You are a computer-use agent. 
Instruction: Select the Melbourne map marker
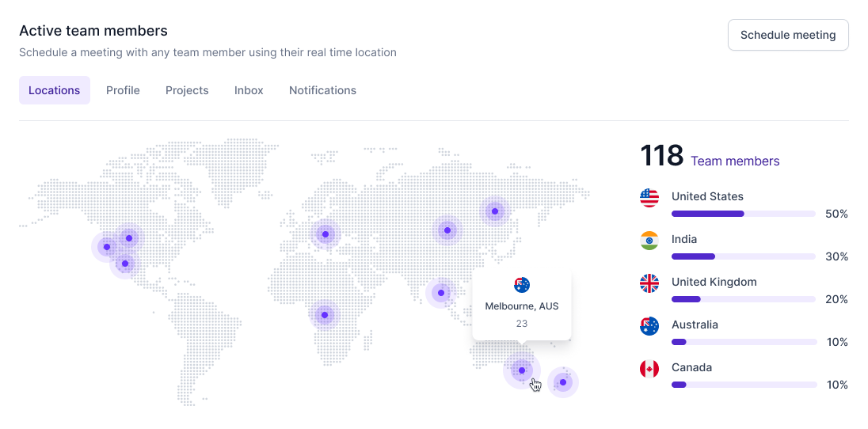click(x=521, y=370)
